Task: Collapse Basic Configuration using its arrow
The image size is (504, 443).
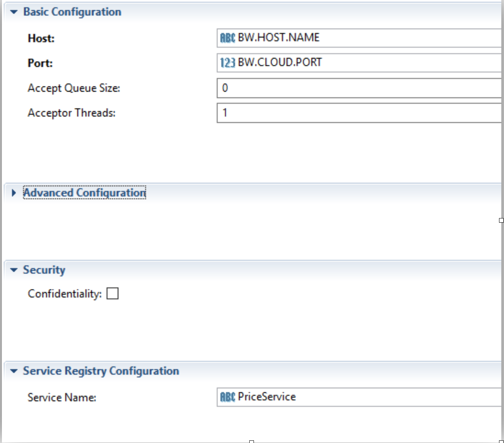Action: tap(14, 12)
